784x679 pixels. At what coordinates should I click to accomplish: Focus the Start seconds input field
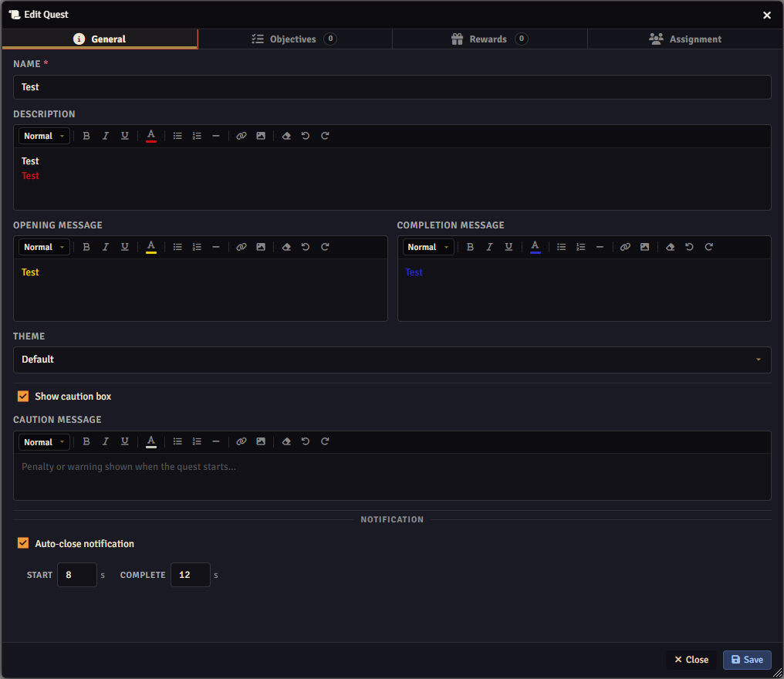[x=76, y=575]
